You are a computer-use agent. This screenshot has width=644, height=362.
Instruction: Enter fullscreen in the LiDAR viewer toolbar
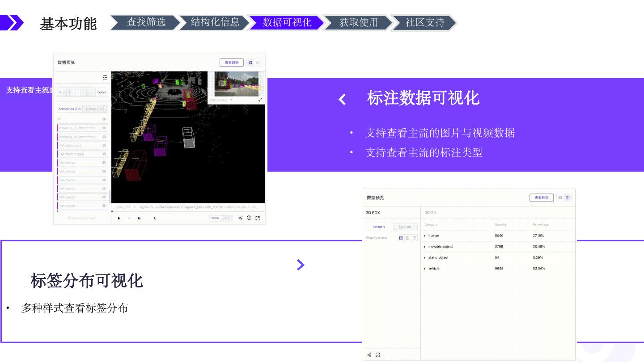pos(258,218)
